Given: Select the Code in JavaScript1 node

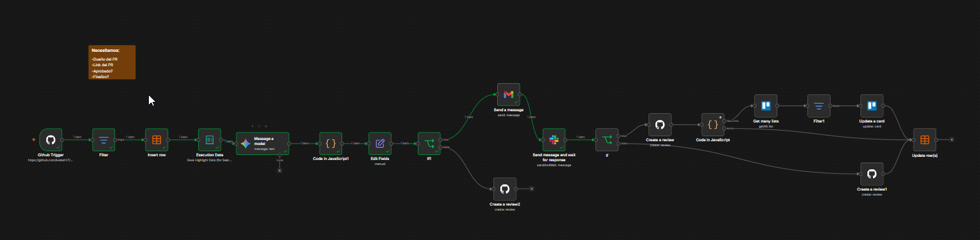Looking at the screenshot, I should 331,143.
